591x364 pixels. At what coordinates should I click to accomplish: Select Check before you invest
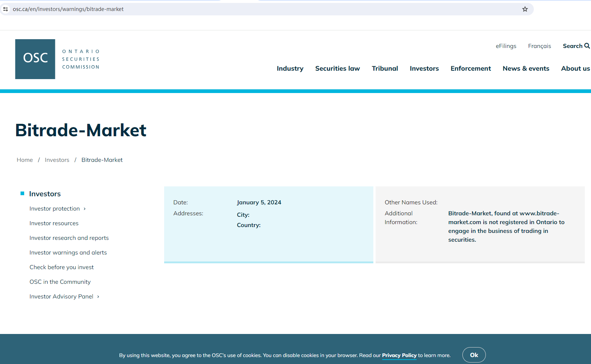(62, 267)
